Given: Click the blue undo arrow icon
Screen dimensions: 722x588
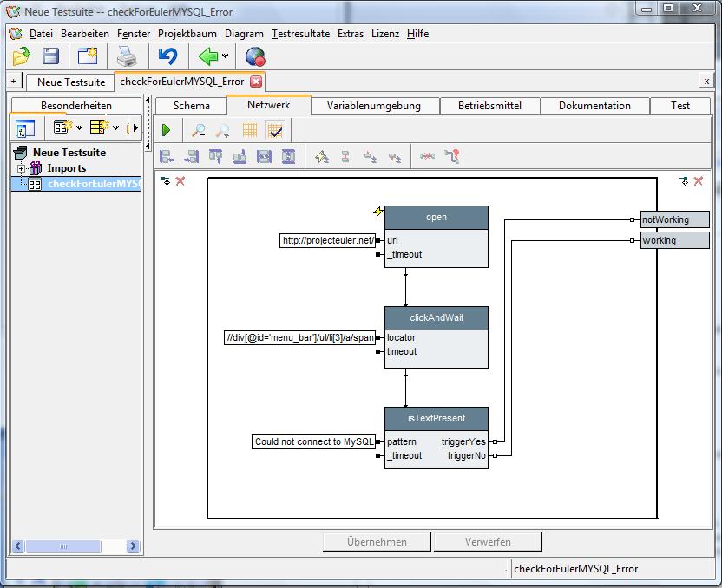Looking at the screenshot, I should pyautogui.click(x=167, y=56).
